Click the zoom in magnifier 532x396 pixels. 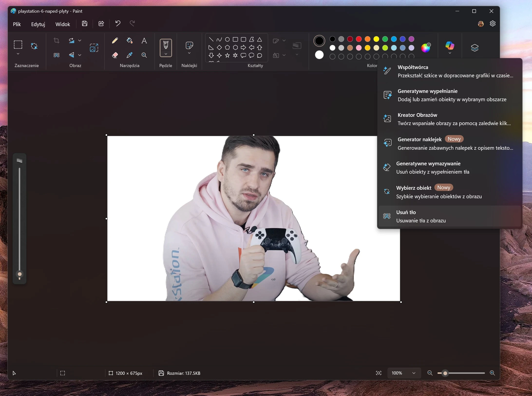click(x=492, y=373)
